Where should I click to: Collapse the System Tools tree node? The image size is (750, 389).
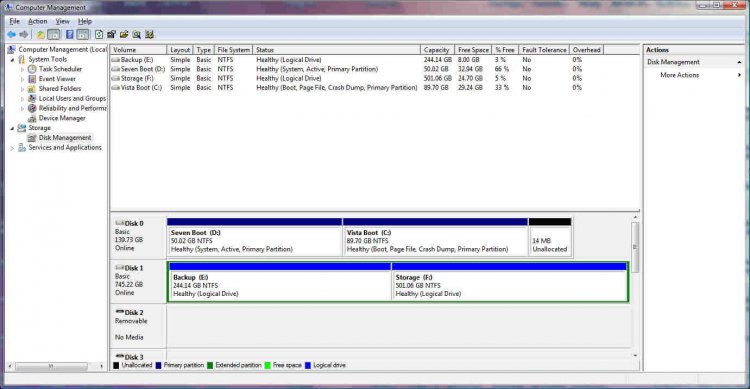(12, 60)
